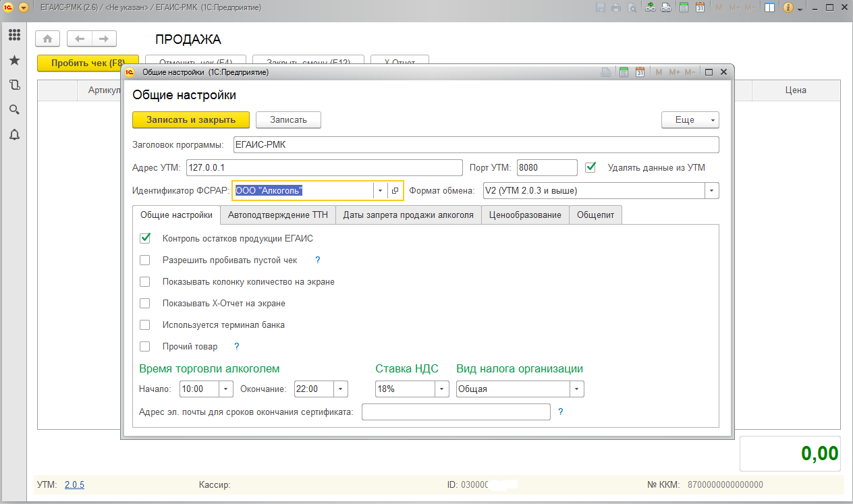Viewport: 853px width, 504px height.
Task: Open notifications bell icon
Action: (14, 135)
